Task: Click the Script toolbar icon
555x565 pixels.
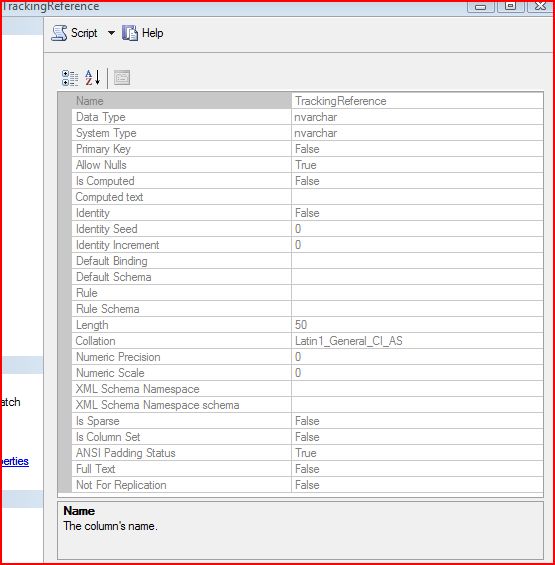Action: point(59,33)
